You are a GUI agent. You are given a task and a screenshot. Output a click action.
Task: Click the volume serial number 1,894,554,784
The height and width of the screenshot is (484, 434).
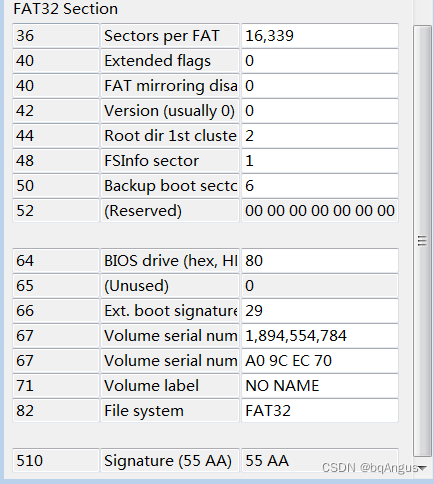coord(320,336)
